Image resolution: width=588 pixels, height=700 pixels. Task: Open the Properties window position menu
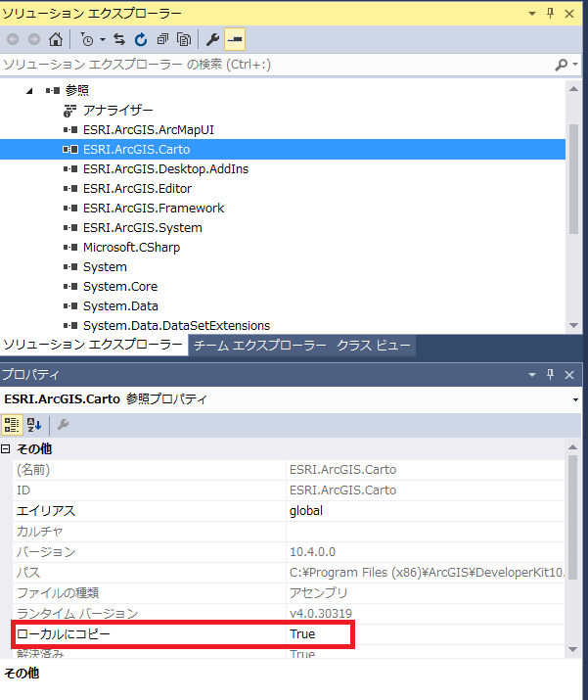coord(532,375)
